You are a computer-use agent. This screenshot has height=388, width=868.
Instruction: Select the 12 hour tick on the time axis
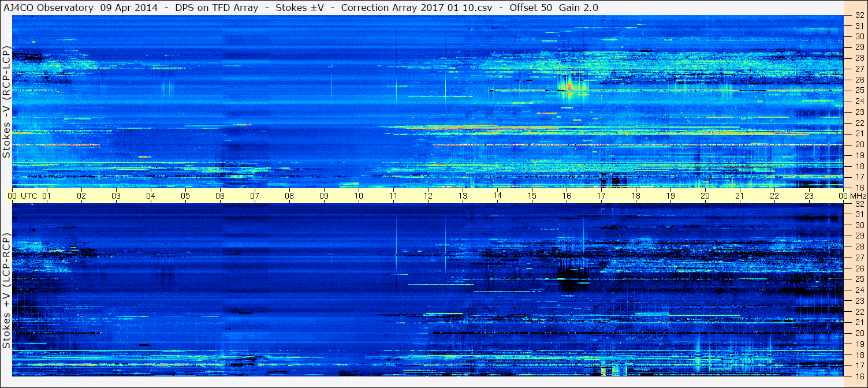(428, 196)
